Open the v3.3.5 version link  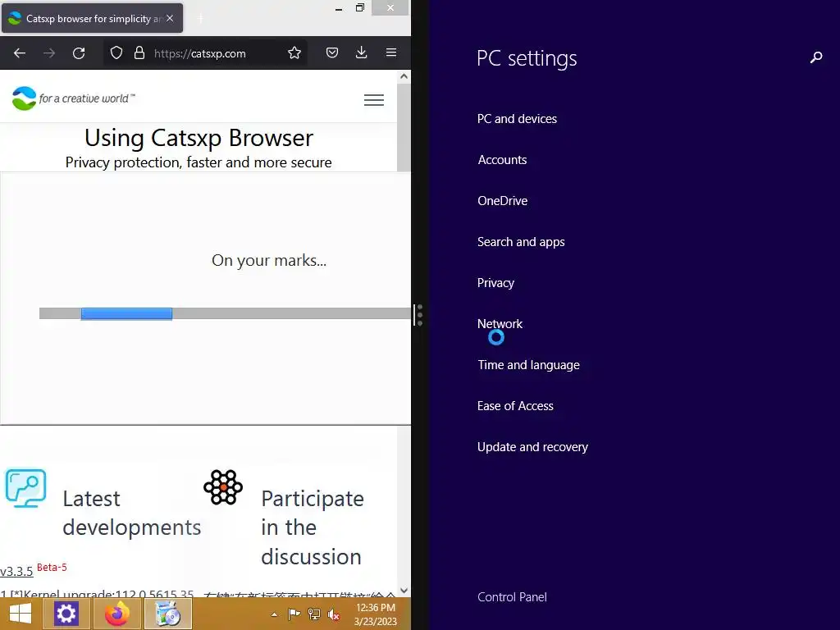pyautogui.click(x=16, y=571)
